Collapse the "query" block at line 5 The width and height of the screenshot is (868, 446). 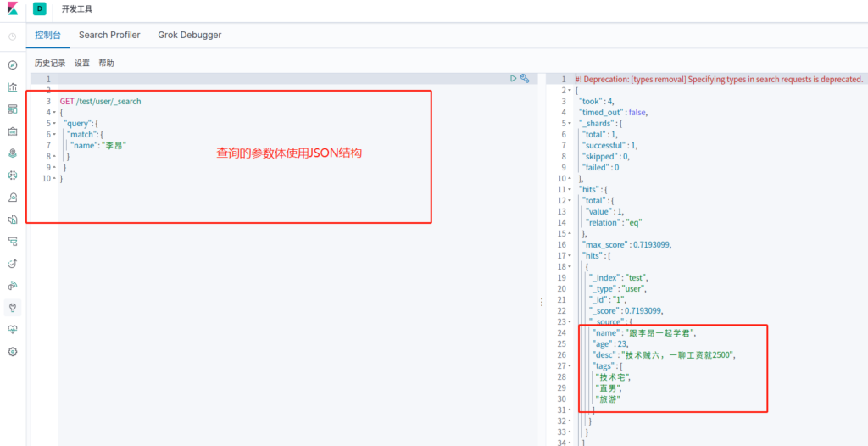point(54,123)
